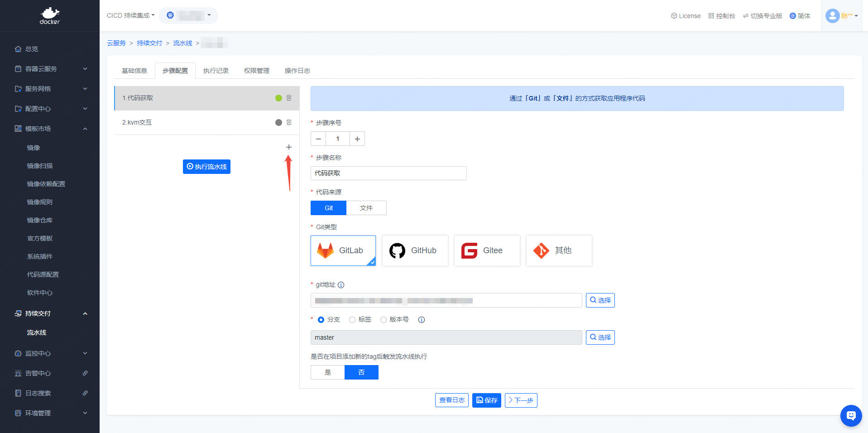The height and width of the screenshot is (433, 868).
Task: Click the 执行流水线 button
Action: point(206,167)
